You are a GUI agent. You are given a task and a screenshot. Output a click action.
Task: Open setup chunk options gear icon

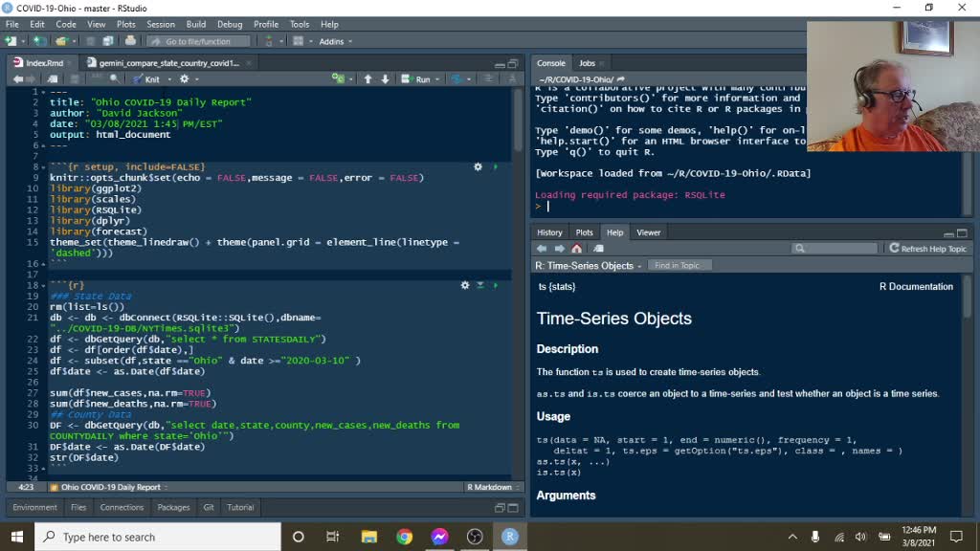[x=479, y=166]
